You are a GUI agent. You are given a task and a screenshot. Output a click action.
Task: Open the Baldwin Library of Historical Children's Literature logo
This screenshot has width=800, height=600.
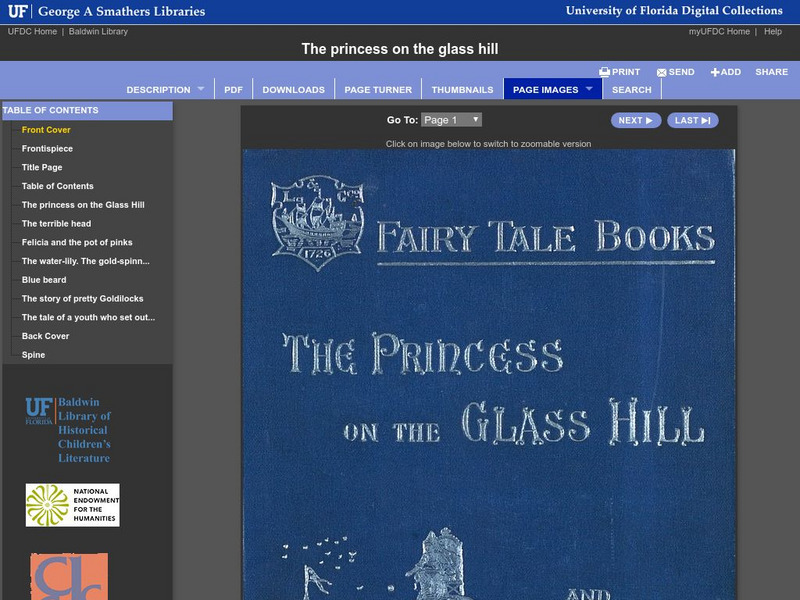(68, 430)
